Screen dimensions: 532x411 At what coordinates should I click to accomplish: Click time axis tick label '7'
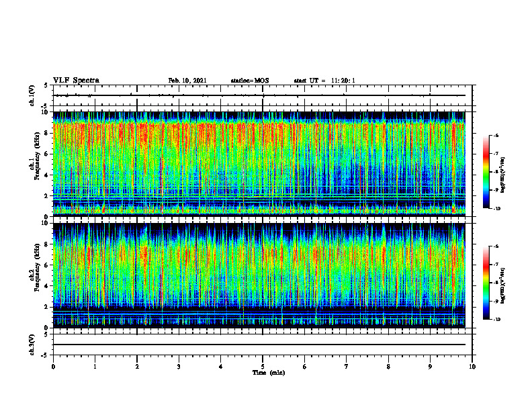click(347, 367)
